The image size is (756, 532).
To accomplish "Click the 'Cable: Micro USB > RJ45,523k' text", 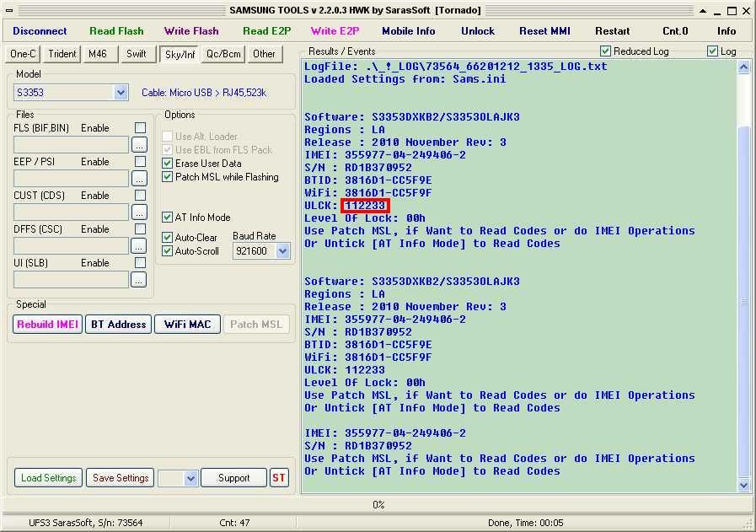I will click(204, 93).
